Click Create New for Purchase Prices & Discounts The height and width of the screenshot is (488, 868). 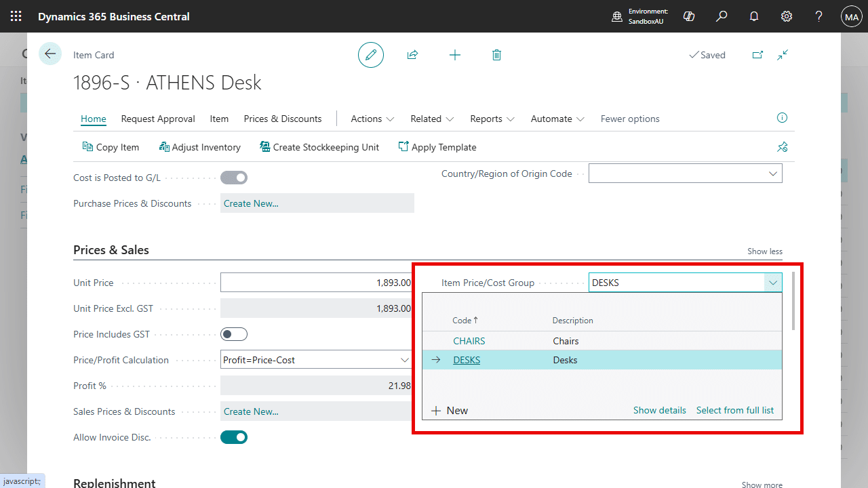click(251, 203)
